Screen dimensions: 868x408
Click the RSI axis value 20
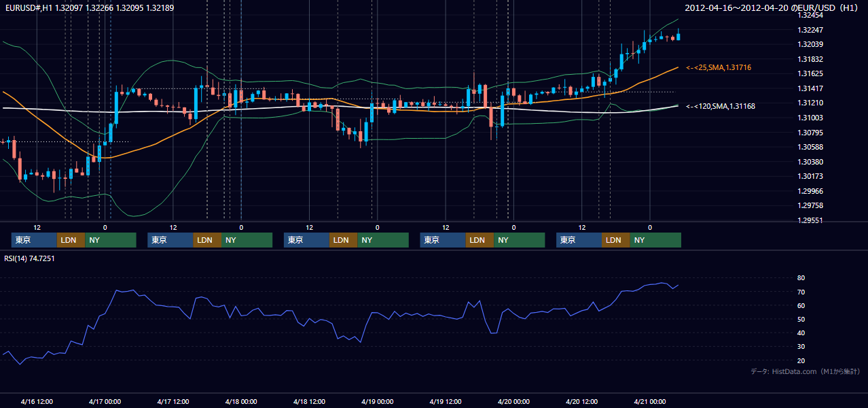801,360
